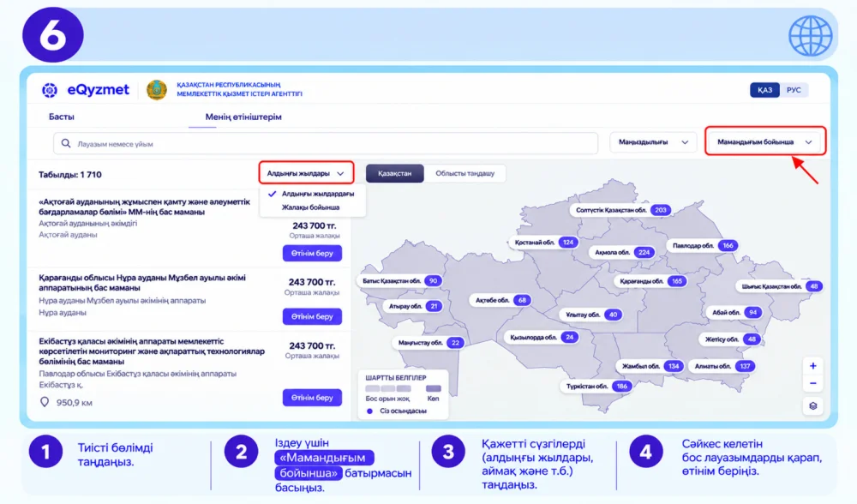The width and height of the screenshot is (857, 504).
Task: Choose Жалақы бойынша sorting option
Action: pyautogui.click(x=310, y=207)
